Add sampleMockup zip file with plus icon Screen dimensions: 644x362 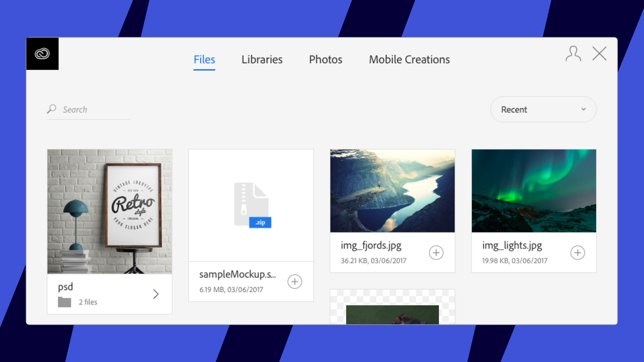pos(295,282)
